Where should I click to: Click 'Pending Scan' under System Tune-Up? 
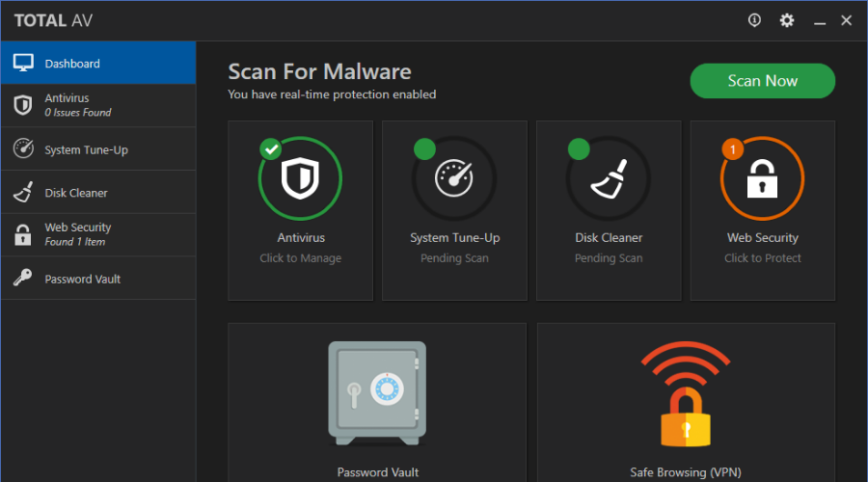tap(454, 258)
